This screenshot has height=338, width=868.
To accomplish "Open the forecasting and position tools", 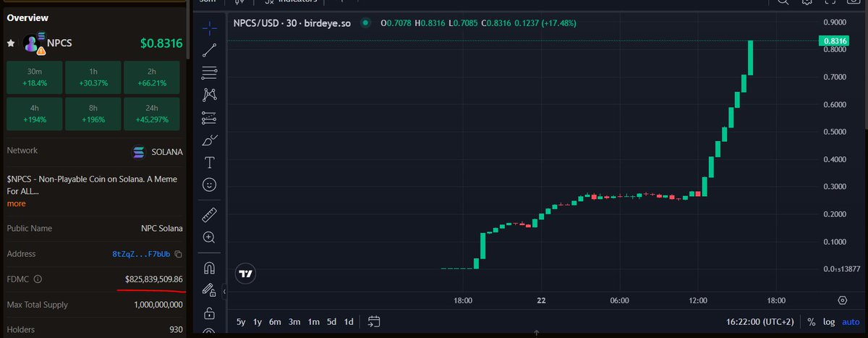I will click(209, 117).
